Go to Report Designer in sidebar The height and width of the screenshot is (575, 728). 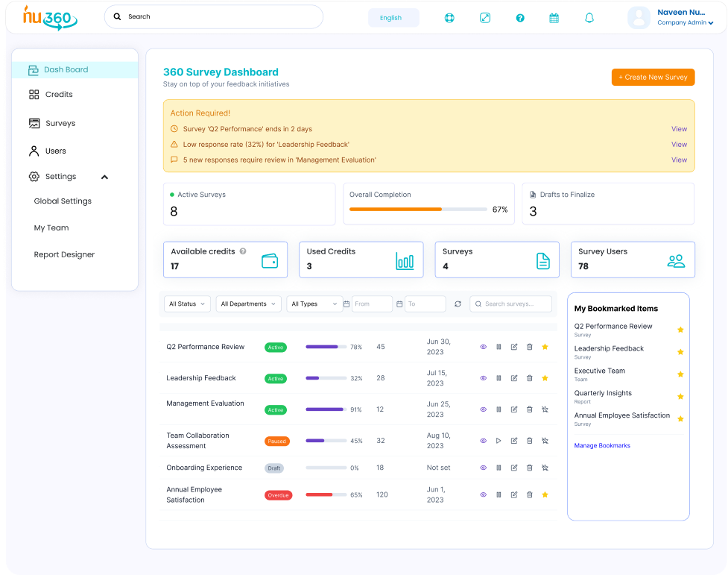coord(64,254)
